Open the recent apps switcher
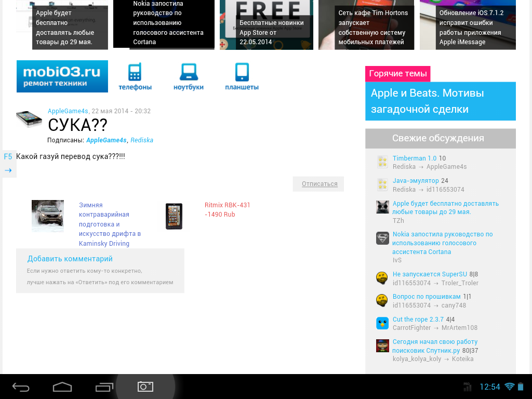The height and width of the screenshot is (399, 532). coord(104,387)
